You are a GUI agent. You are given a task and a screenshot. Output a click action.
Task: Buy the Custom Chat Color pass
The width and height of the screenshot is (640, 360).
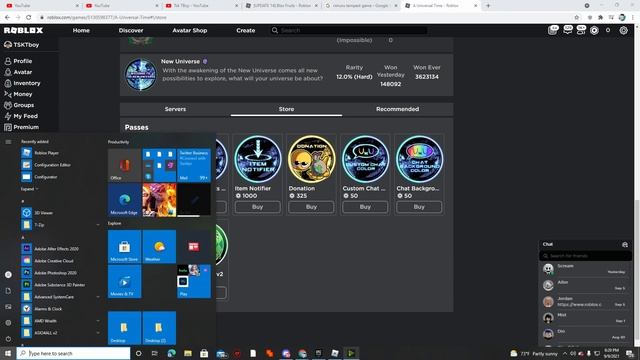(365, 207)
